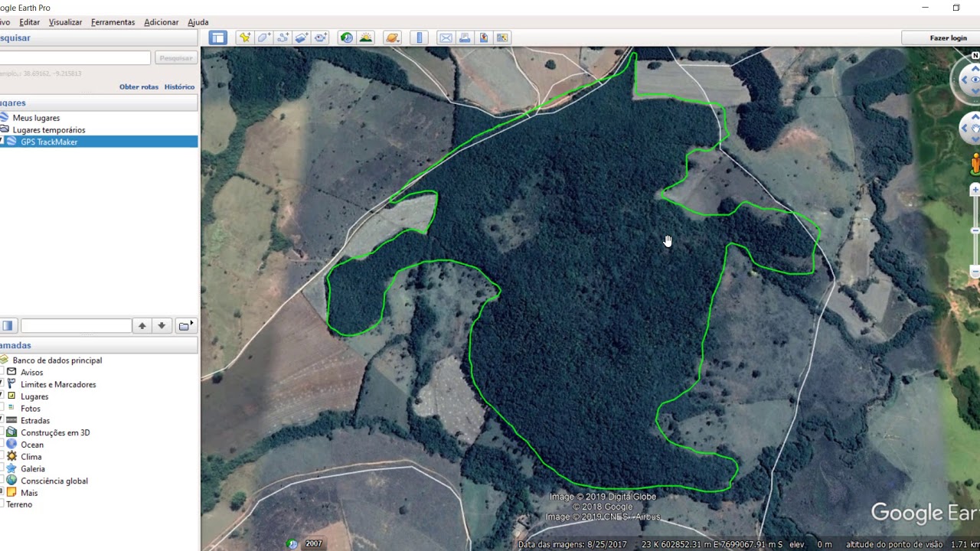
Task: Click the places panel view toggle icon
Action: coord(8,326)
